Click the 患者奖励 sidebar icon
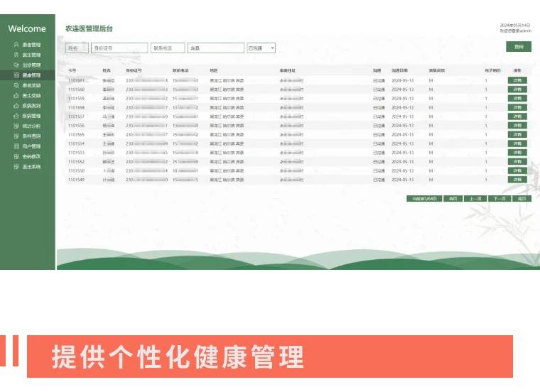 (16, 85)
